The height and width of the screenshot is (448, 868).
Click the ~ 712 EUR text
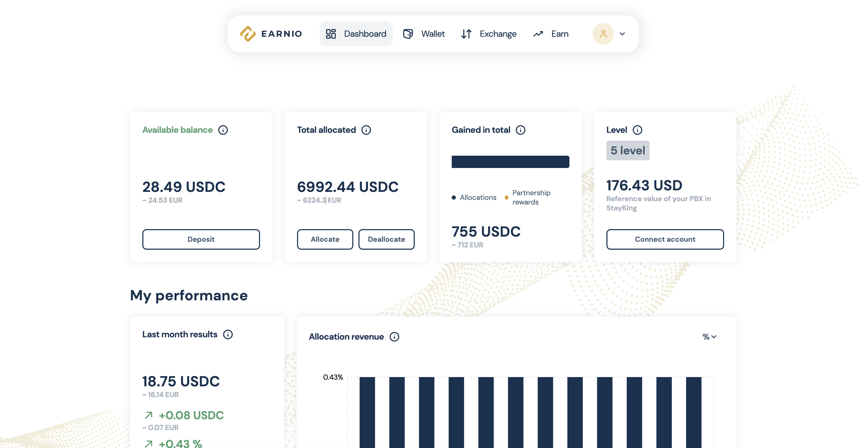[x=468, y=245]
